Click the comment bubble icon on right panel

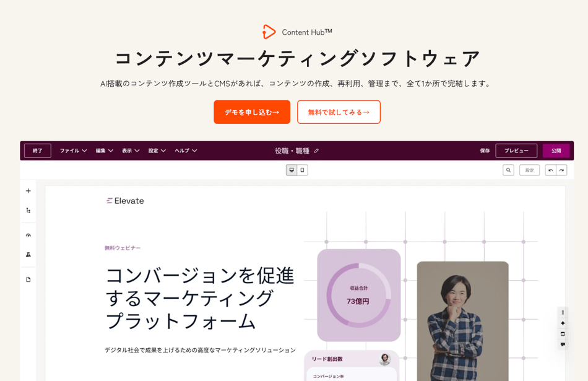pyautogui.click(x=563, y=344)
